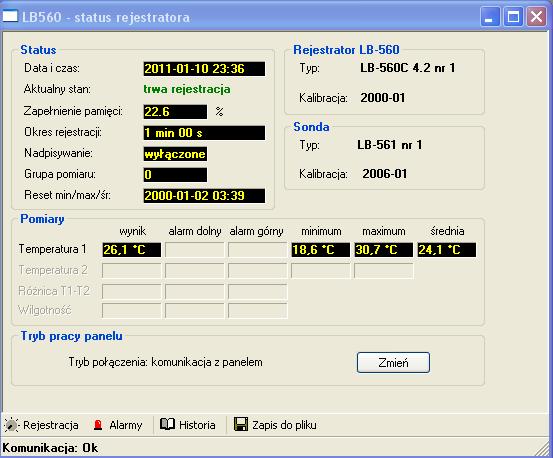Click the 'Zapełnienie pamięci:' label
This screenshot has width=553, height=458.
tap(73, 111)
